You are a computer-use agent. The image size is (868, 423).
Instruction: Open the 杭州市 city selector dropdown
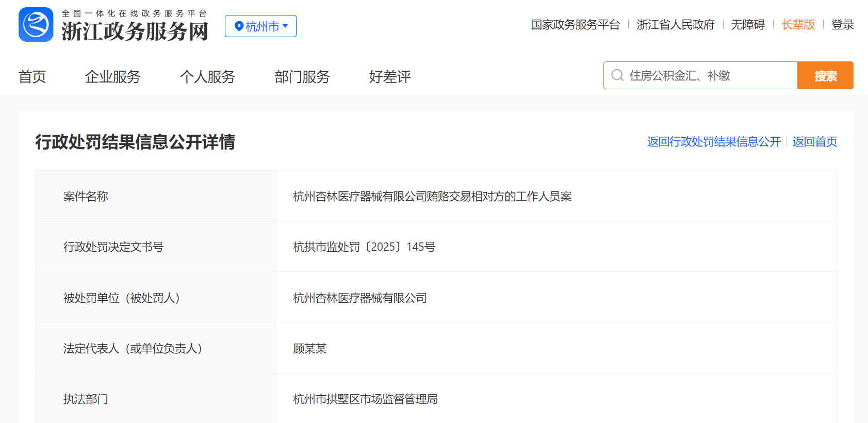[x=260, y=26]
